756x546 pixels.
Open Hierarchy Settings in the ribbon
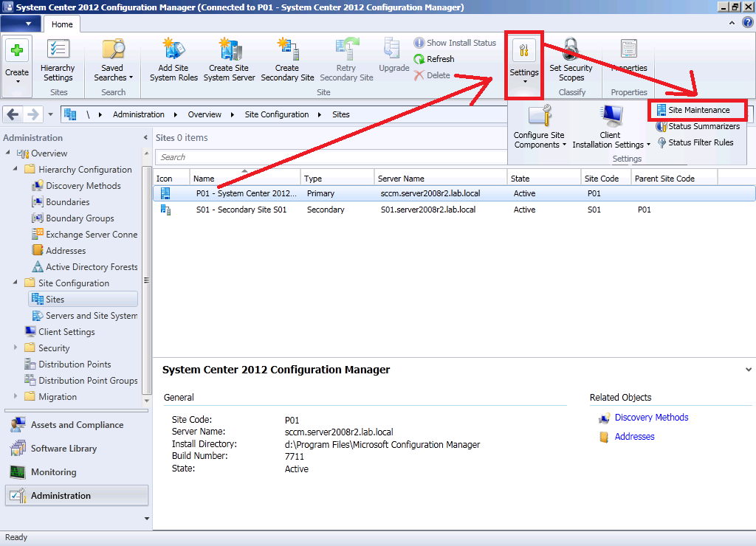click(x=58, y=61)
